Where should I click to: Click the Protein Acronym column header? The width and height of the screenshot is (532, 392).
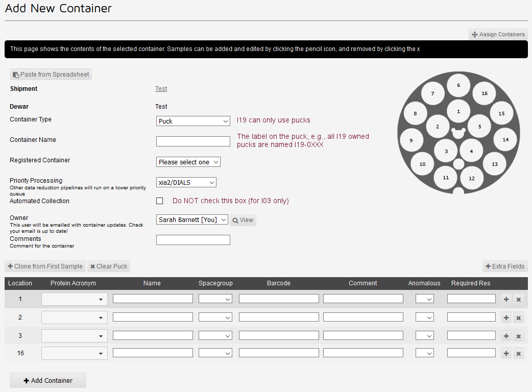tap(73, 283)
